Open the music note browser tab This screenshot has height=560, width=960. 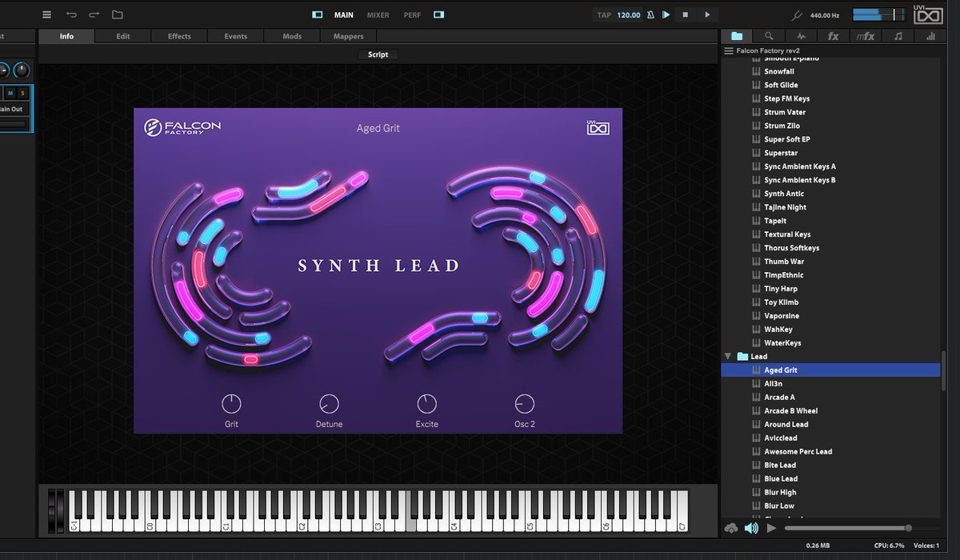[x=898, y=36]
